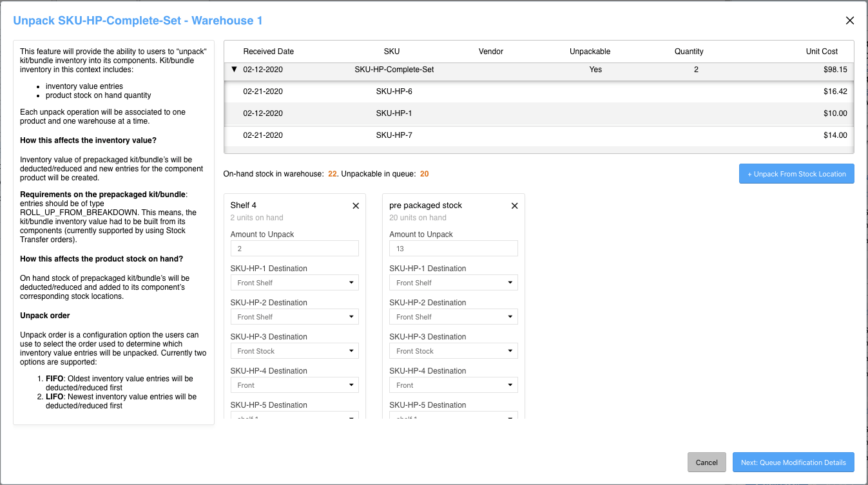Click the Yes value in Unpackable column
868x485 pixels.
[595, 70]
